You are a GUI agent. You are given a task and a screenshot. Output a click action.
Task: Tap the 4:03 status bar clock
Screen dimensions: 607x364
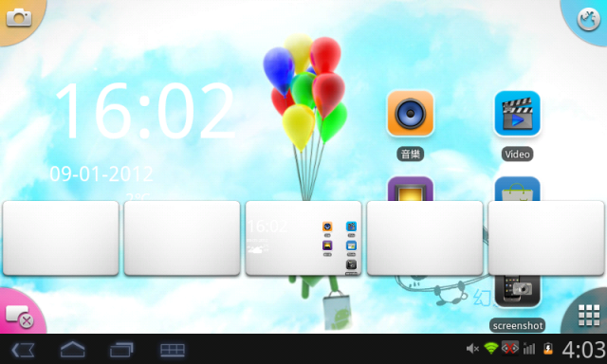584,350
